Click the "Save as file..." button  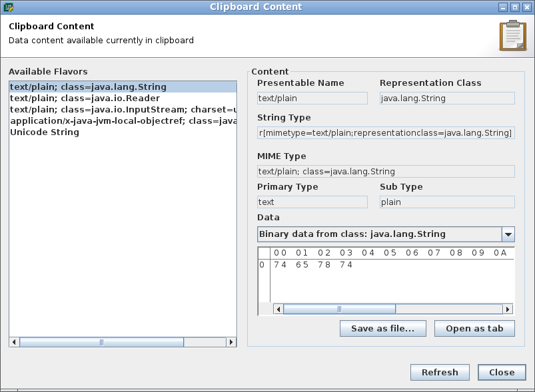pos(382,328)
